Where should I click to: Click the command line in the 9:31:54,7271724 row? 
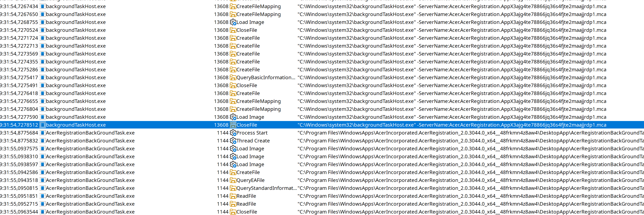click(452, 38)
